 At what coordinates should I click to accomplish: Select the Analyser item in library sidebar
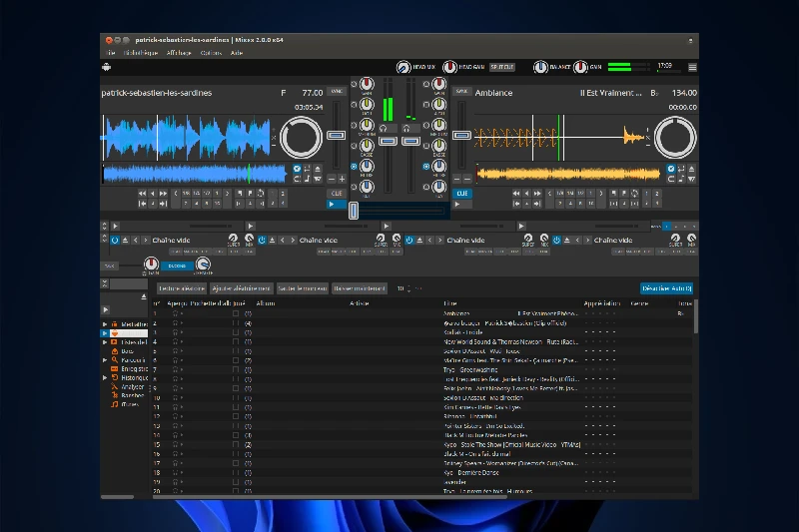pyautogui.click(x=133, y=386)
